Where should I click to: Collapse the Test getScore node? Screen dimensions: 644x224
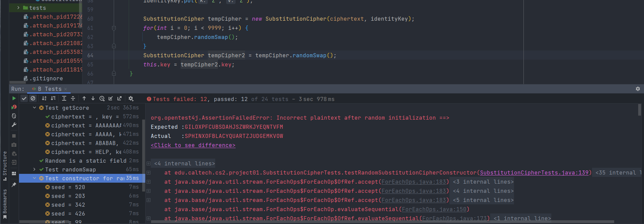click(x=34, y=108)
